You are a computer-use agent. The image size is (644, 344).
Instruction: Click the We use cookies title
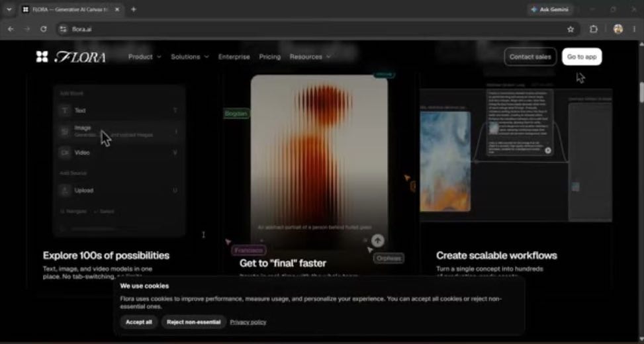pos(144,286)
